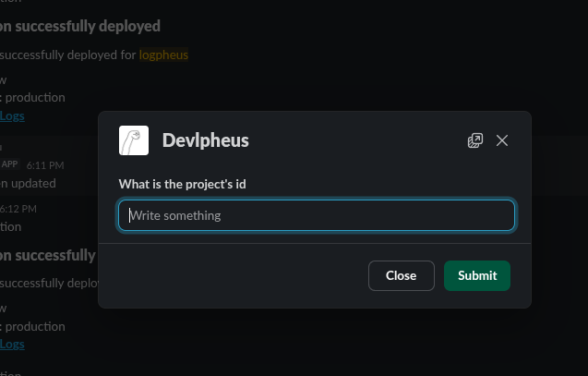This screenshot has height=376, width=588.
Task: Click the lower 'successfully' message heading
Action: coord(48,255)
